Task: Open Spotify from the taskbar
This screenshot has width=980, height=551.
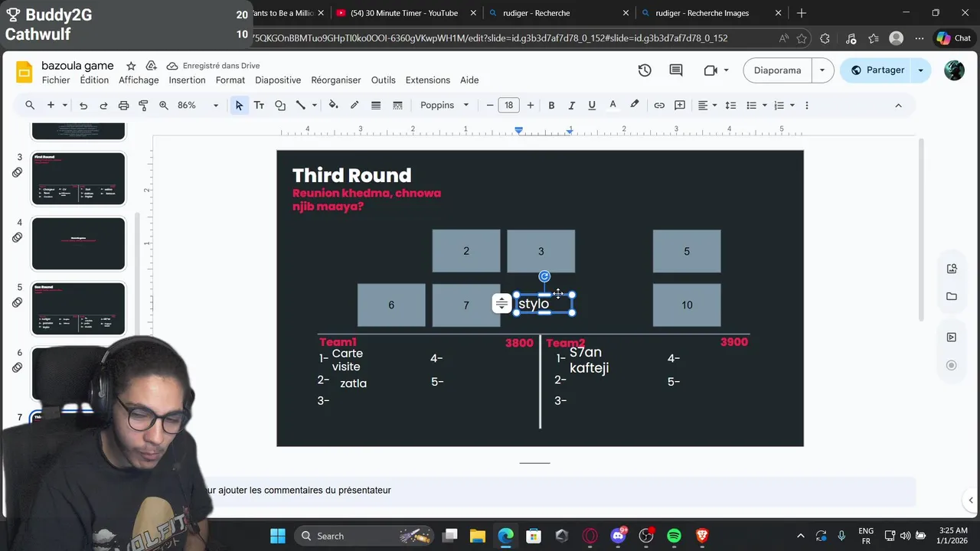Action: 674,536
